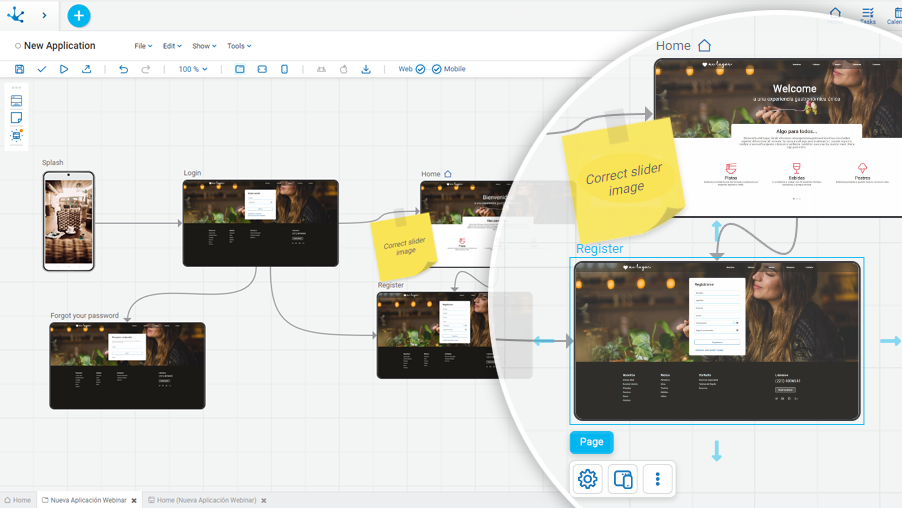Image resolution: width=902 pixels, height=508 pixels.
Task: Redo the last action
Action: pyautogui.click(x=146, y=69)
